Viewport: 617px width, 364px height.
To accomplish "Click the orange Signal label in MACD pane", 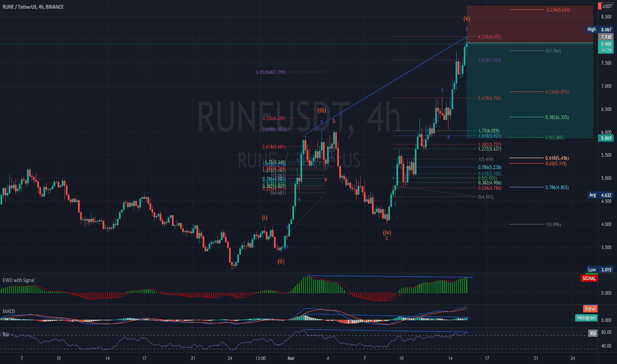I will click(590, 308).
